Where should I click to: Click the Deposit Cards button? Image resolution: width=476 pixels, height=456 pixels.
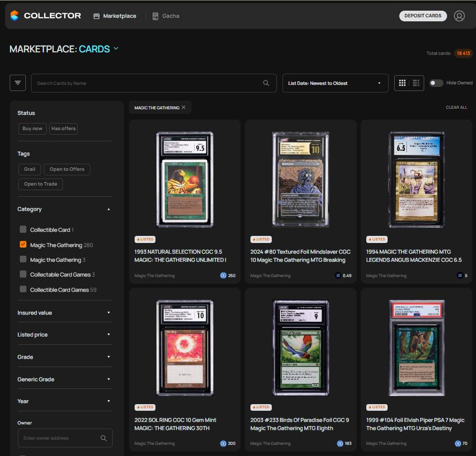[x=423, y=16]
